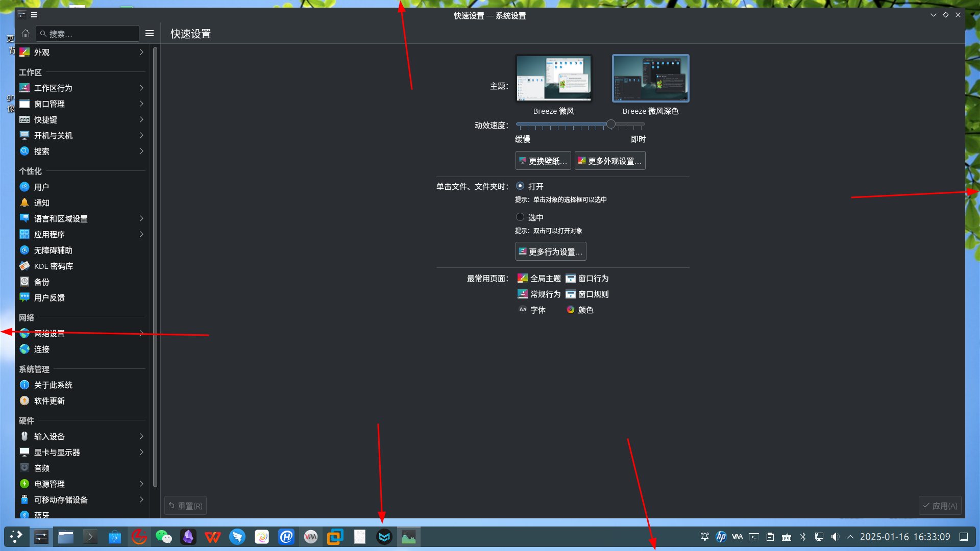Viewport: 980px width, 551px height.
Task: Open 无障碍辅助 accessibility settings
Action: [x=82, y=251]
